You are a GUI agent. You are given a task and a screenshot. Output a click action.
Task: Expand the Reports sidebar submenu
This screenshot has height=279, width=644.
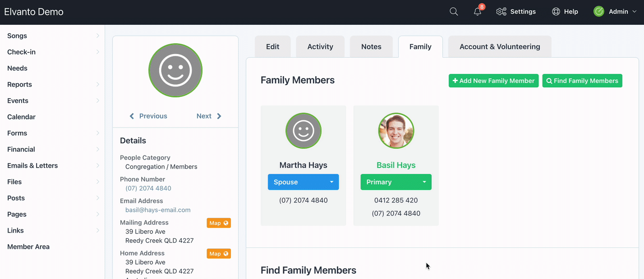pos(97,84)
